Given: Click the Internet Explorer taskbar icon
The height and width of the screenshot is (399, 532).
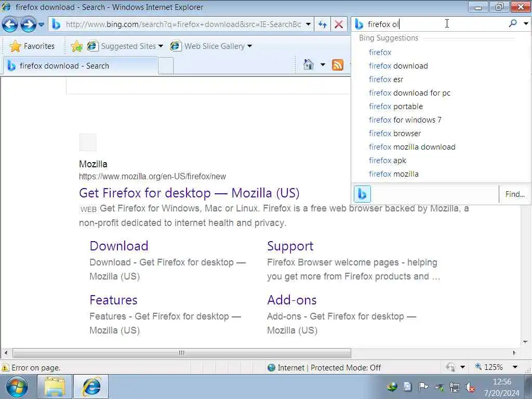Looking at the screenshot, I should click(91, 387).
